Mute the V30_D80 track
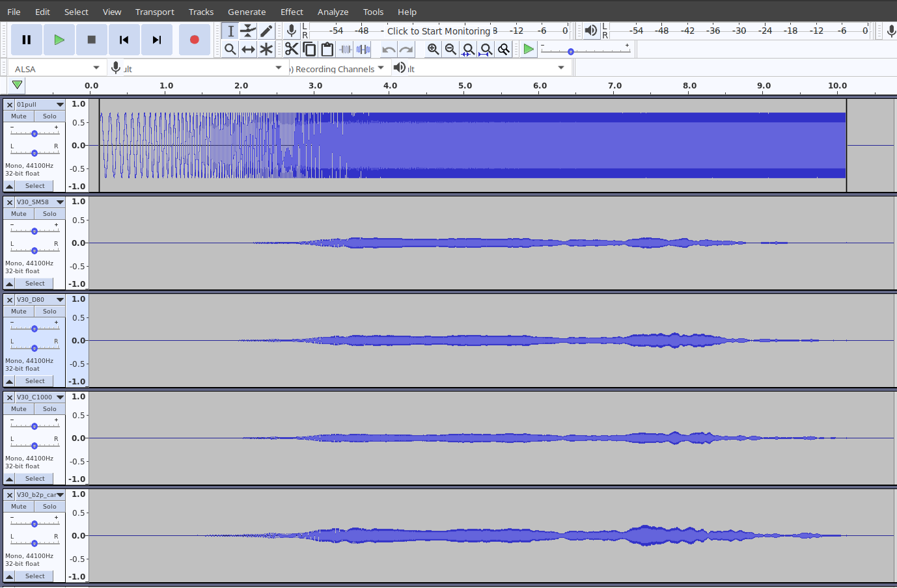Image resolution: width=897 pixels, height=588 pixels. tap(19, 312)
